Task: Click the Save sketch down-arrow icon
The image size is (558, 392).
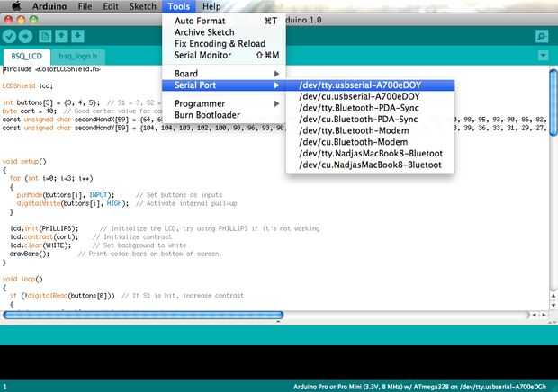Action: pyautogui.click(x=77, y=36)
